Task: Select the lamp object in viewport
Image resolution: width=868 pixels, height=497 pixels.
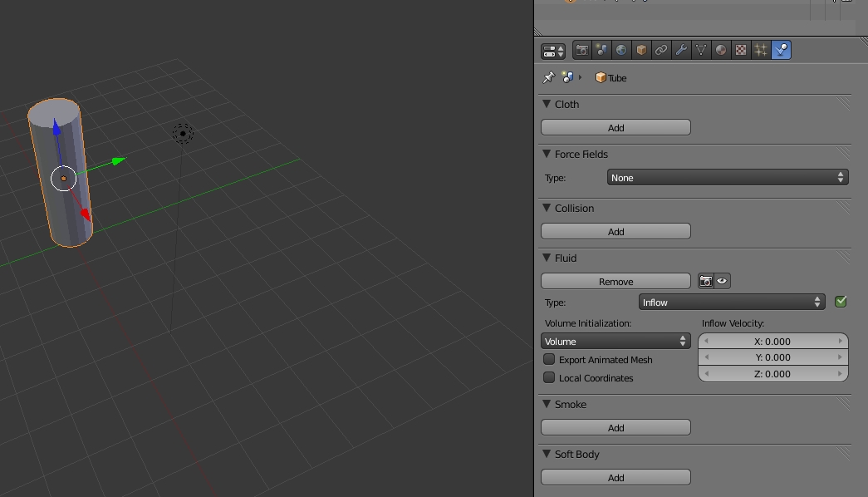Action: pyautogui.click(x=183, y=134)
